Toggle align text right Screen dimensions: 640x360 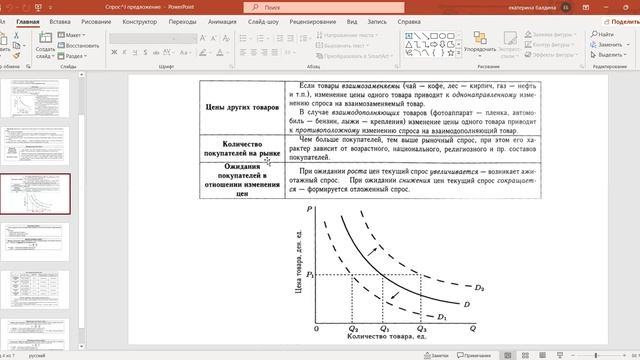pyautogui.click(x=264, y=52)
